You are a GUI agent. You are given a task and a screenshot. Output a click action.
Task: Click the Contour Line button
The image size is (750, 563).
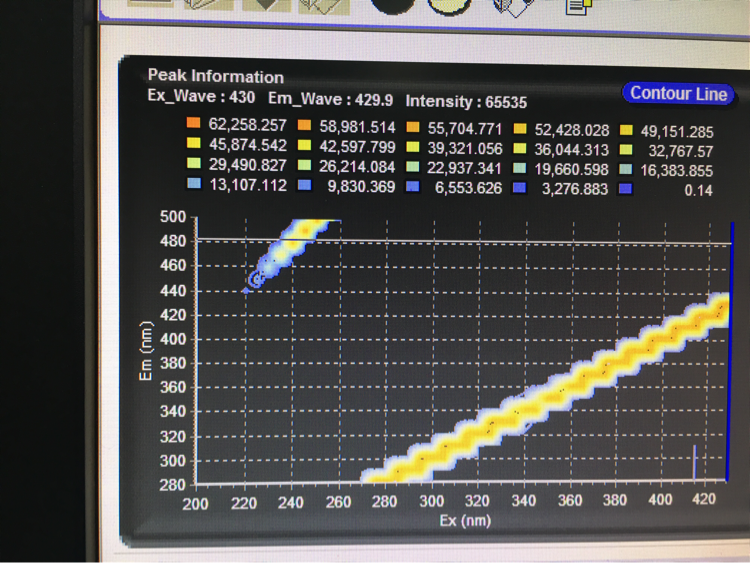point(678,93)
